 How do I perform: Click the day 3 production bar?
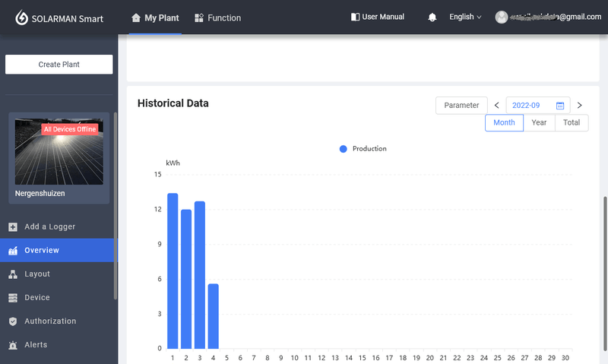pos(200,275)
